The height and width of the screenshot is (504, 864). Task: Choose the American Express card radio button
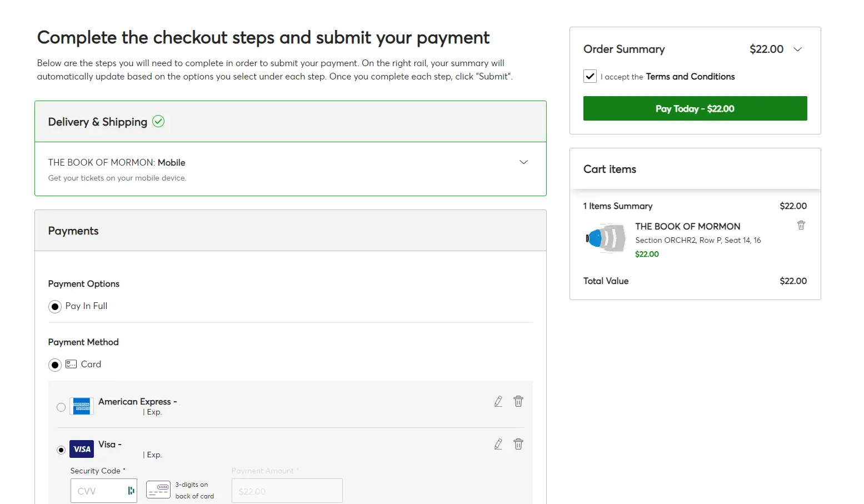coord(61,407)
